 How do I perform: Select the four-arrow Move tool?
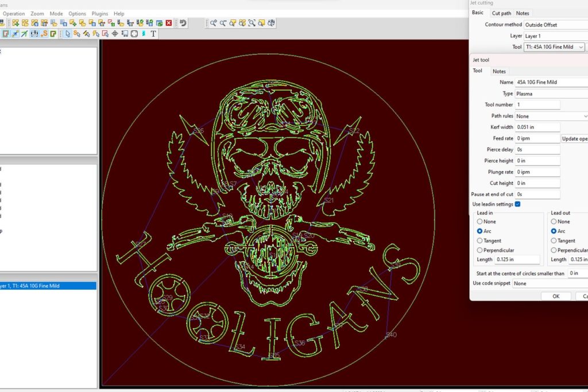coord(115,34)
